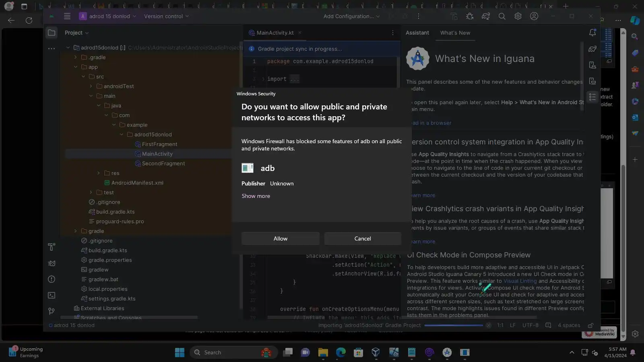Image resolution: width=644 pixels, height=362 pixels.
Task: Click the Edge browser refresh icon
Action: (29, 21)
